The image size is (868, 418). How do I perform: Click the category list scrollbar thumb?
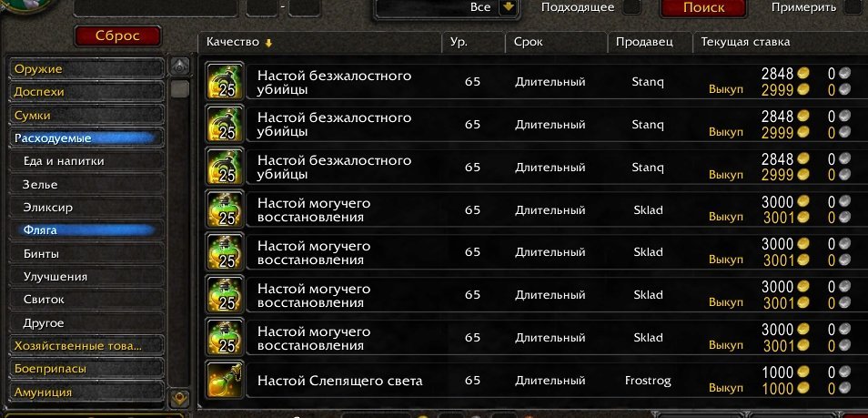[x=180, y=88]
